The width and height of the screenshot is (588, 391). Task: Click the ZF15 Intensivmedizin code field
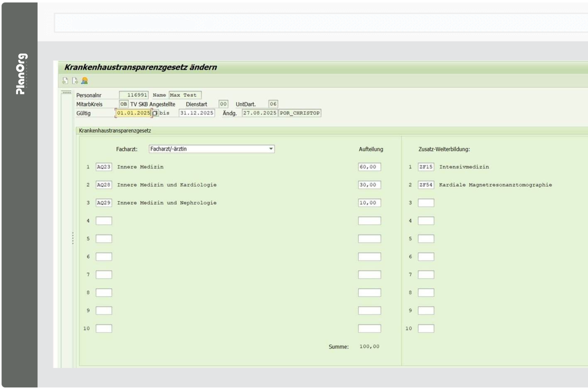426,167
